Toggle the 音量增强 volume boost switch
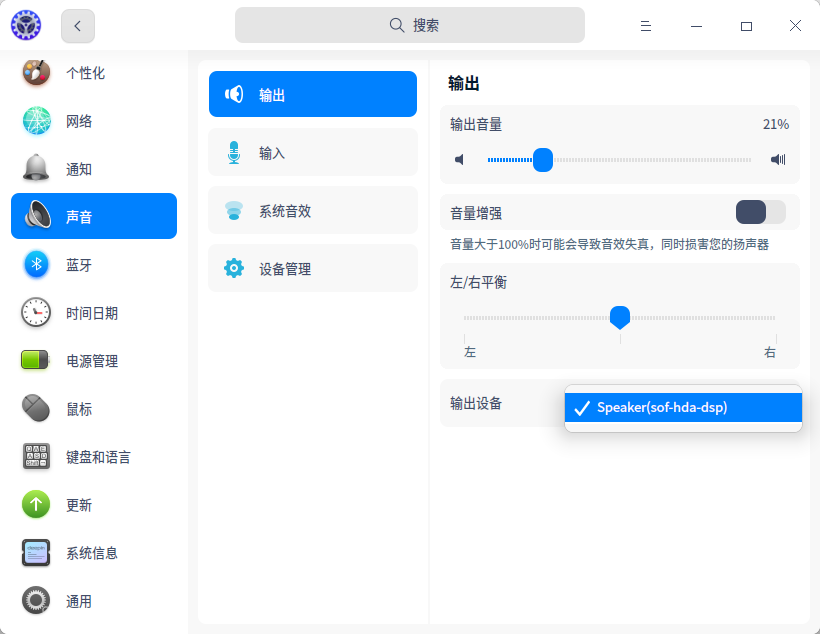Image resolution: width=820 pixels, height=634 pixels. pyautogui.click(x=760, y=212)
